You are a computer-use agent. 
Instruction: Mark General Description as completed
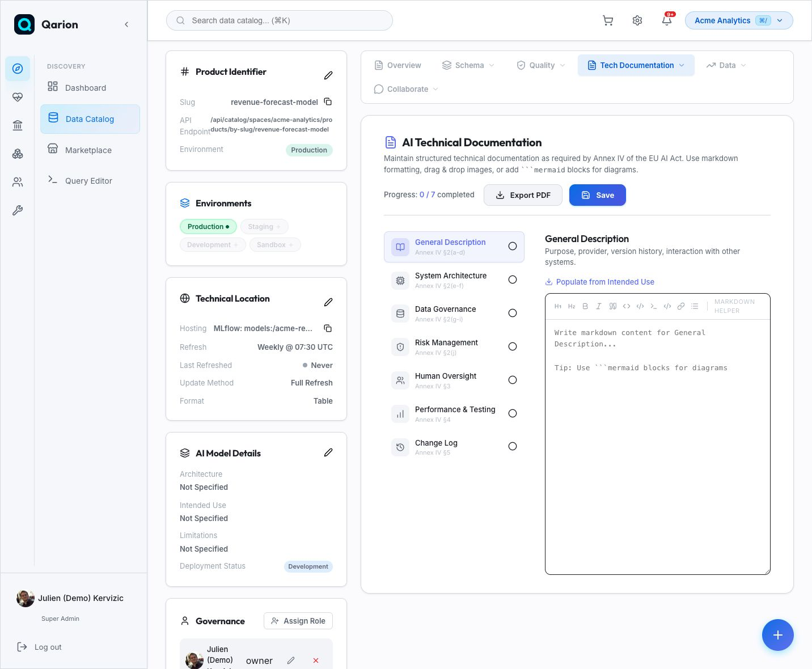[x=513, y=246]
